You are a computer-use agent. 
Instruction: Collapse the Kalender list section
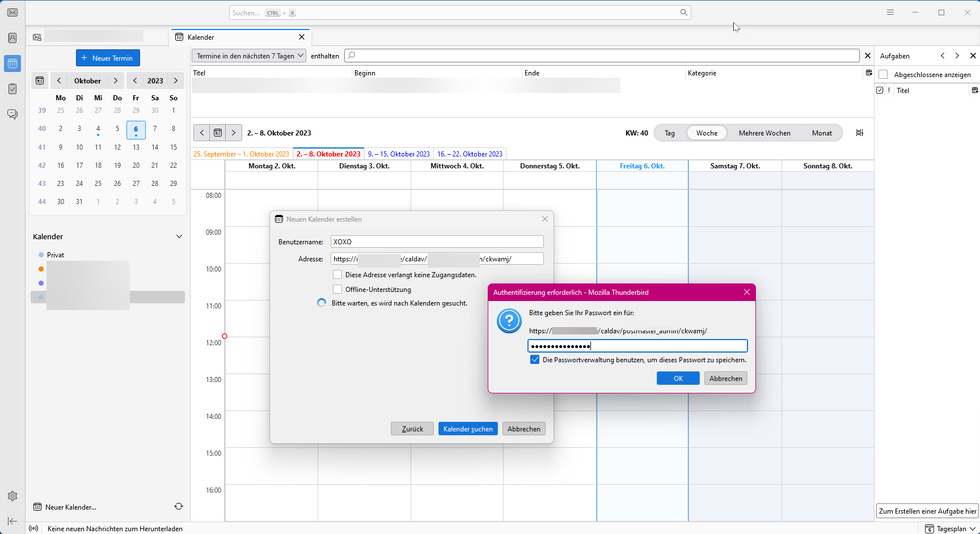coord(179,236)
